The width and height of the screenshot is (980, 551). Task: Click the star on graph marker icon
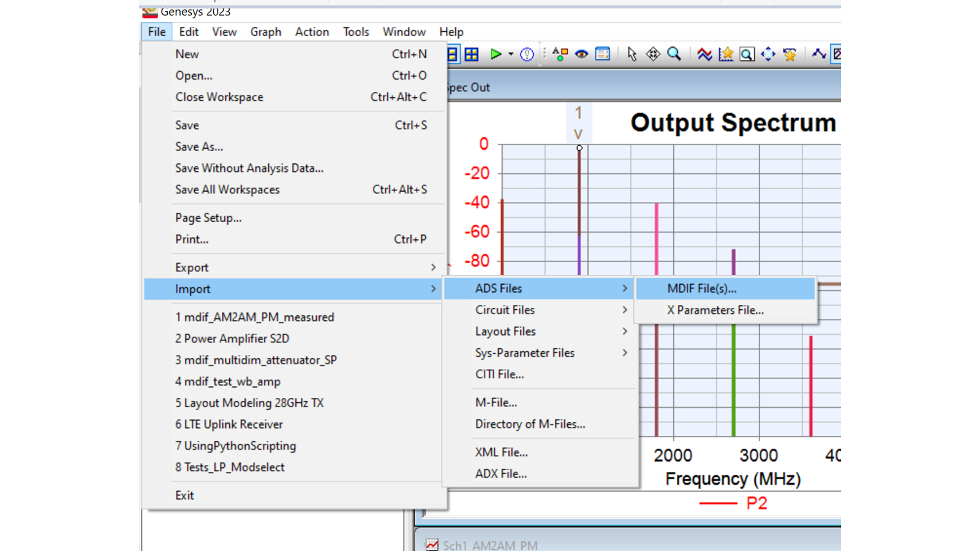726,54
